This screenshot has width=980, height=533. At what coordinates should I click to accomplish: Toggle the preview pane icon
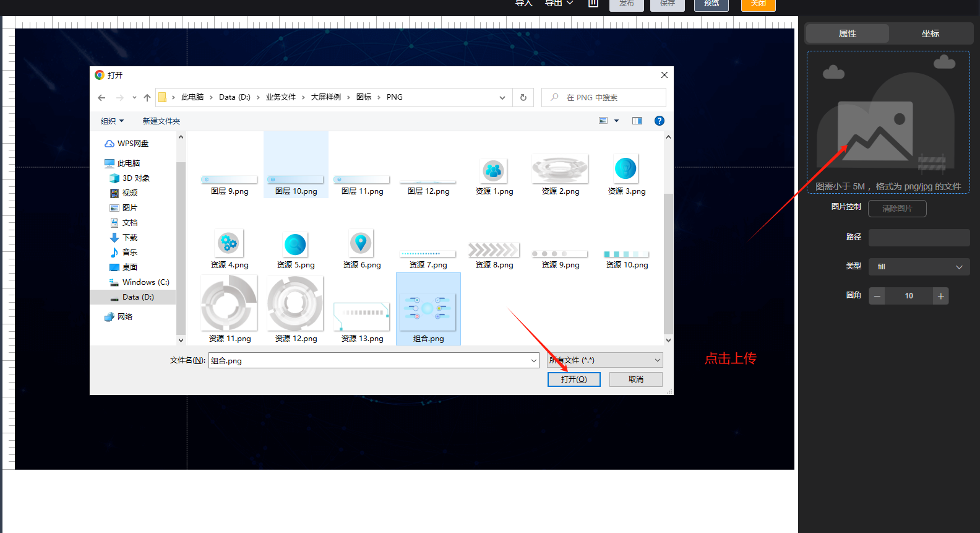pyautogui.click(x=637, y=121)
